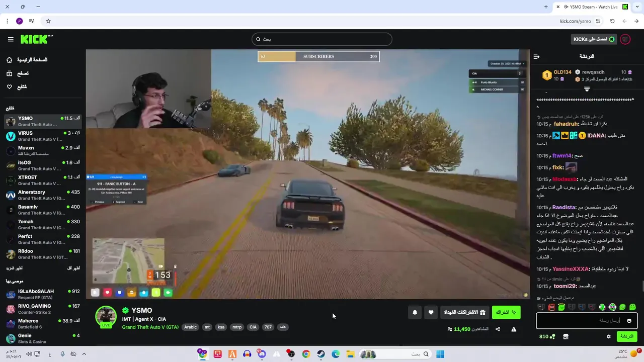This screenshot has height=362, width=644.
Task: Open the emoji picker in chat input
Action: pos(629,321)
